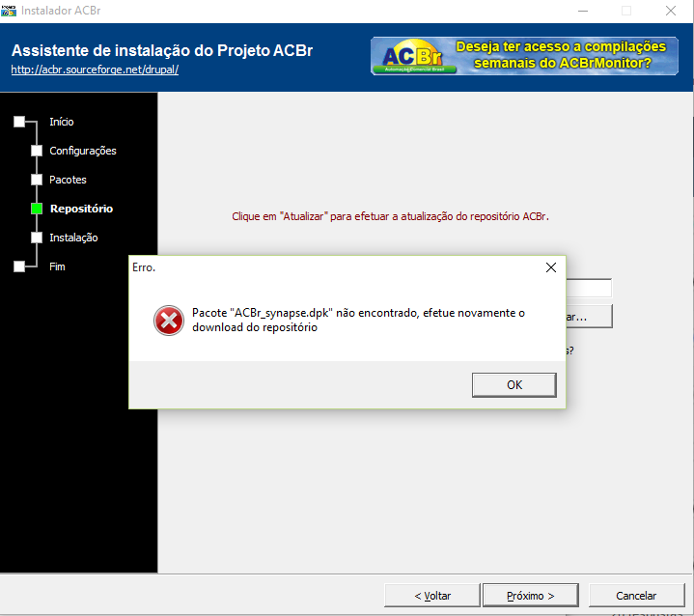Click the Configurações step label
694x616 pixels.
tap(83, 151)
